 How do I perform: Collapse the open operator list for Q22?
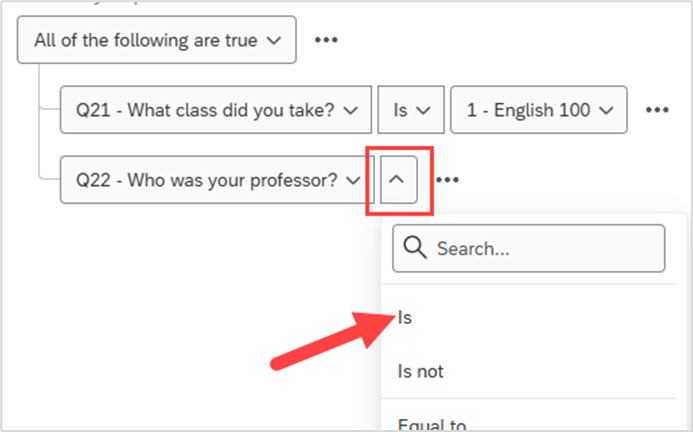point(399,180)
